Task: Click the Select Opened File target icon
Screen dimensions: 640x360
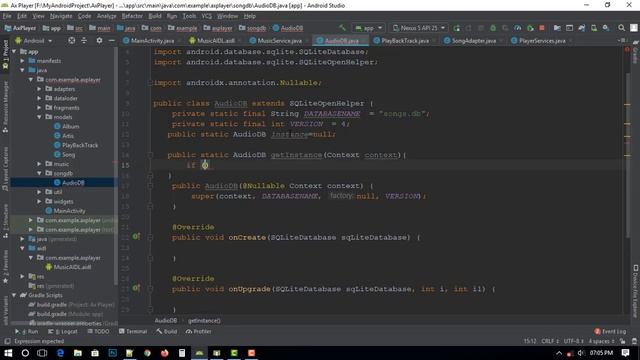Action: 71,40
